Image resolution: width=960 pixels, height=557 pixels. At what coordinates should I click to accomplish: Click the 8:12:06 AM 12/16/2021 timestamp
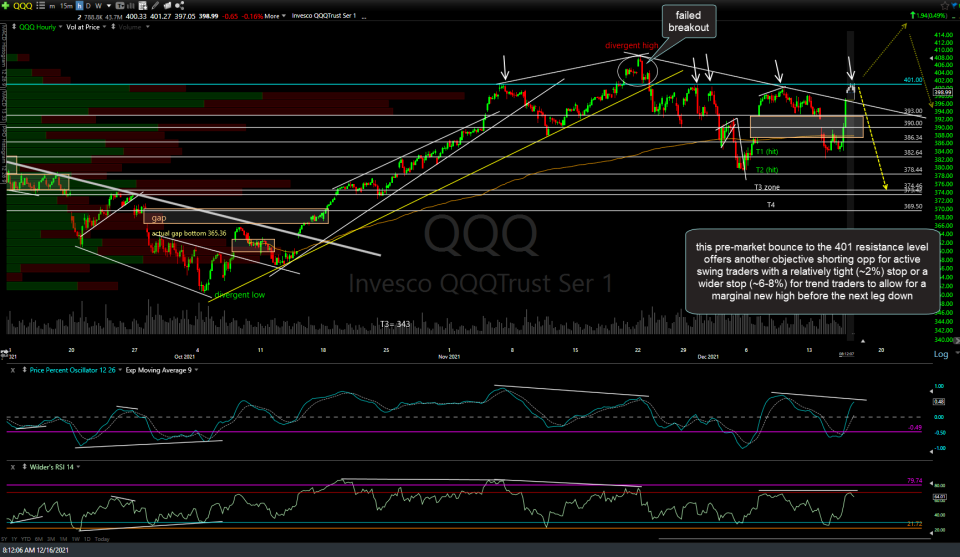[36, 550]
